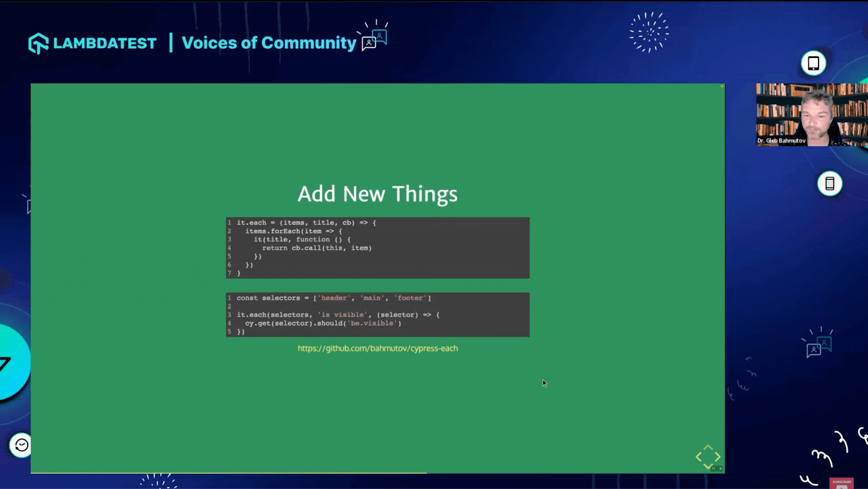Click the it.each definition code block
The height and width of the screenshot is (489, 868).
pos(378,248)
